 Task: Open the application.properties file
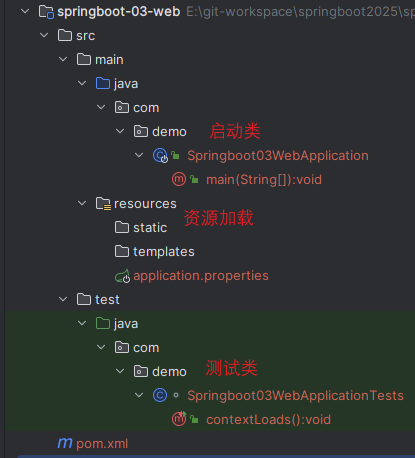(201, 276)
